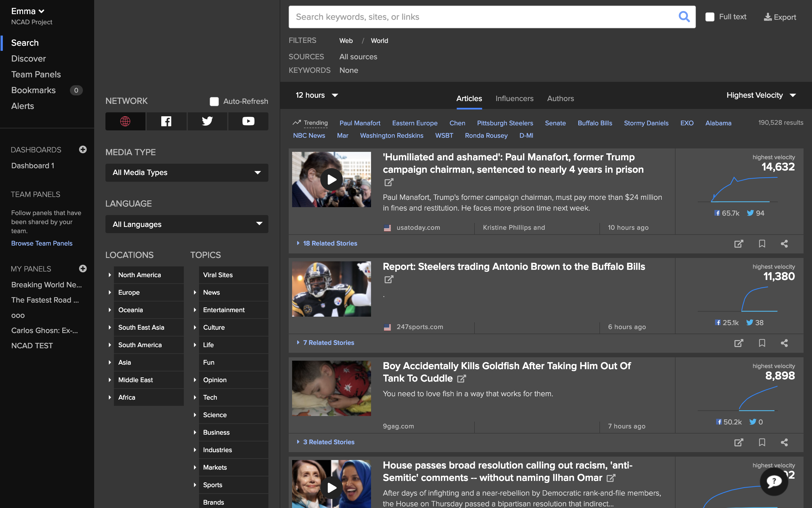The height and width of the screenshot is (508, 812).
Task: Click external link icon beside Goldfish headline
Action: coord(462,379)
